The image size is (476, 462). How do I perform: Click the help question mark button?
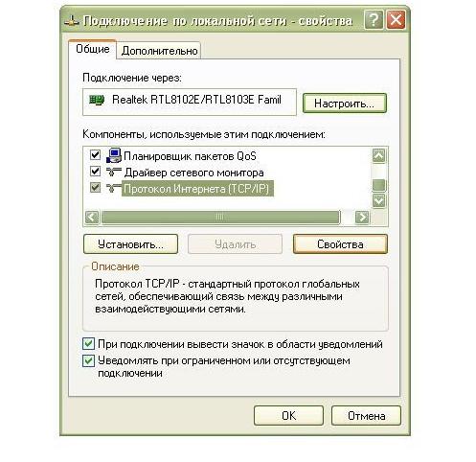374,20
